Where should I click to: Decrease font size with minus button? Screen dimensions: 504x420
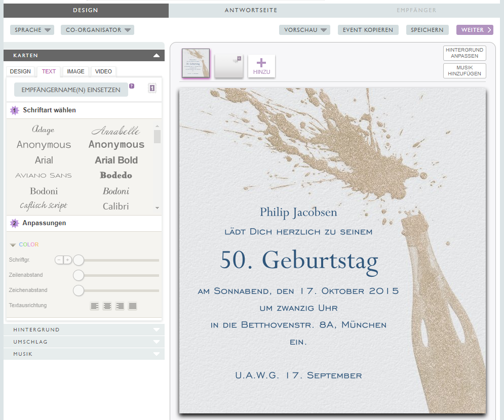pyautogui.click(x=59, y=260)
